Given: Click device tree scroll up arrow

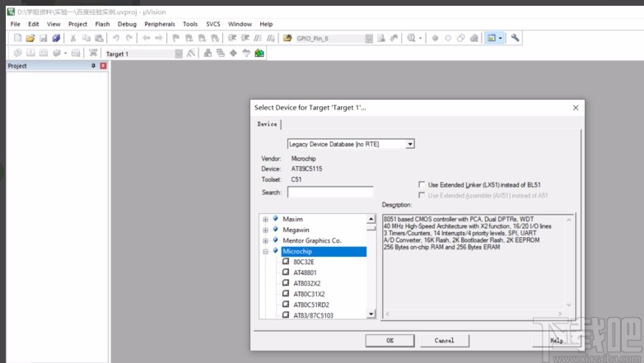Looking at the screenshot, I should pos(371,219).
